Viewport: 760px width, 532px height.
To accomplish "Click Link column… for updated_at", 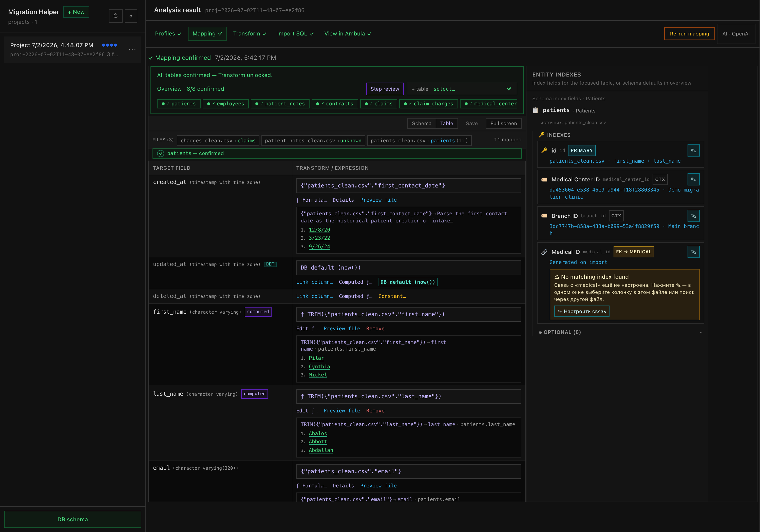I will click(314, 282).
